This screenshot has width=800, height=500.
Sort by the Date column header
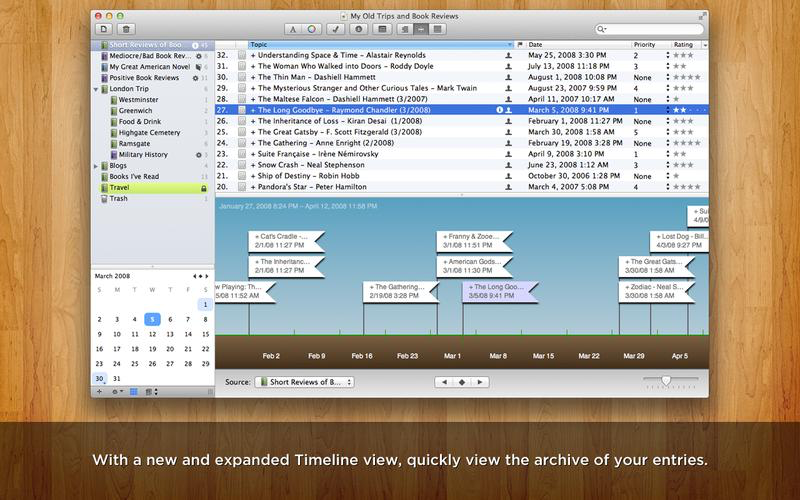(x=575, y=45)
